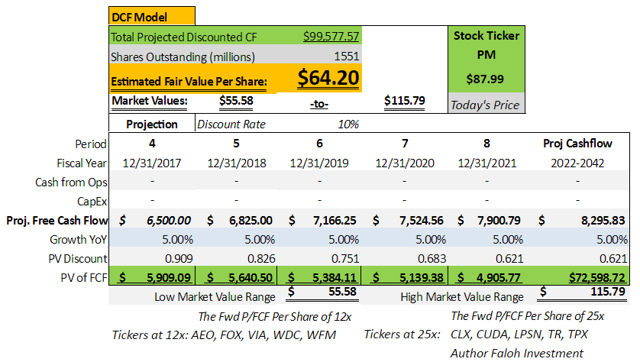Select High Market Value Range 115.79 cell
The image size is (640, 362).
tap(582, 292)
